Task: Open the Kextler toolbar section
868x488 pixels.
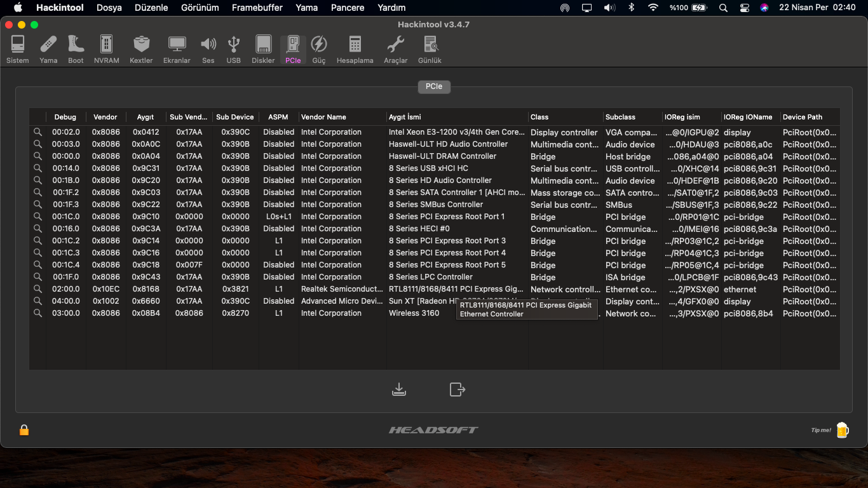Action: (x=141, y=50)
